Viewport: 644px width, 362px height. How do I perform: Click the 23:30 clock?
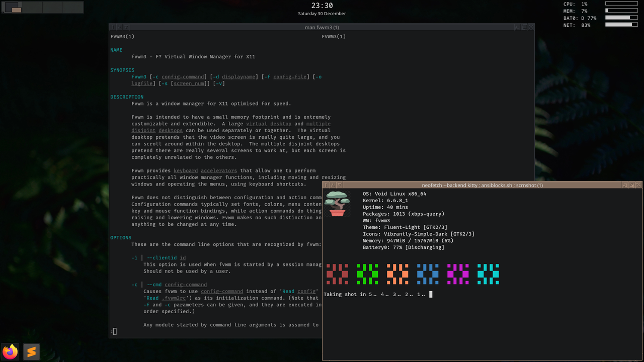(x=322, y=6)
